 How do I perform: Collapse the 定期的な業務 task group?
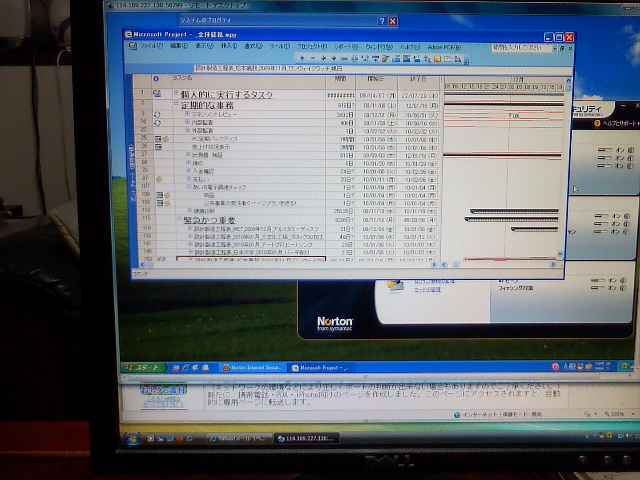coord(177,104)
